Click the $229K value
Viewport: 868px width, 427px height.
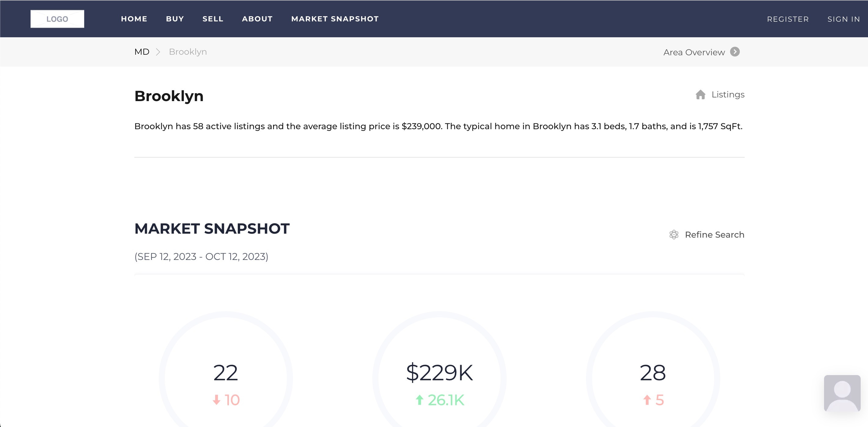click(439, 373)
